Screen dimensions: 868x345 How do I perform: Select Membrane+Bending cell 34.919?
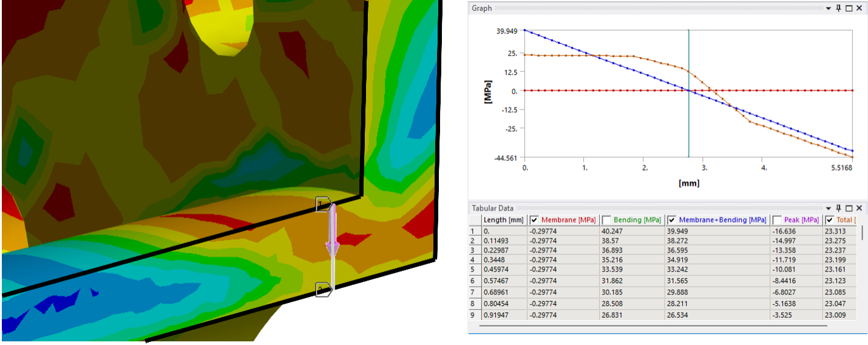716,260
